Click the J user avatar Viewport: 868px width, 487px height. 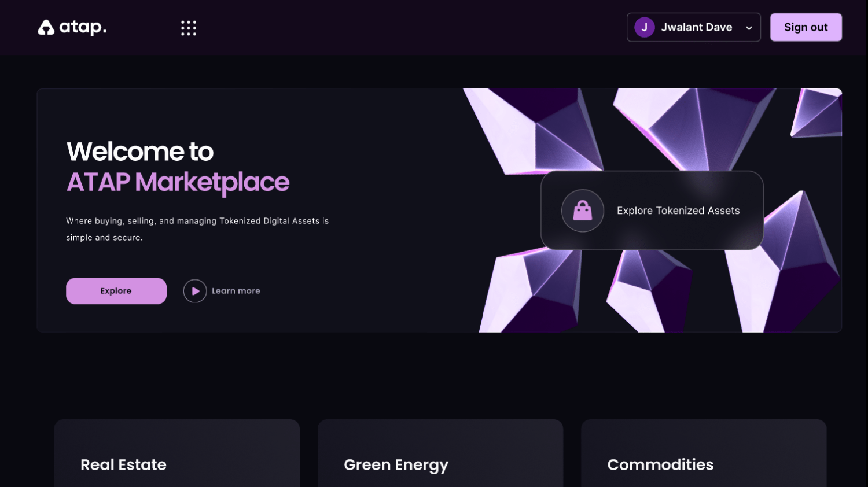point(644,27)
